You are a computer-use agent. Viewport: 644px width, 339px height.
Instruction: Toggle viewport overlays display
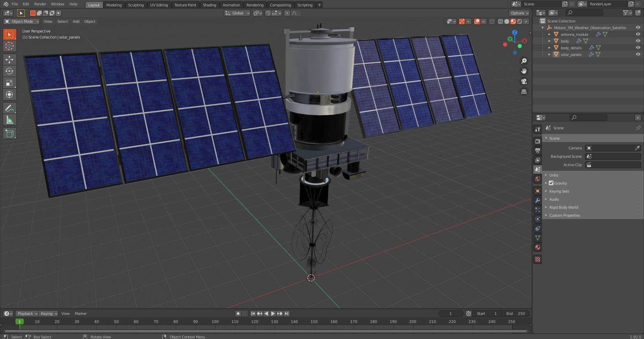pyautogui.click(x=477, y=21)
